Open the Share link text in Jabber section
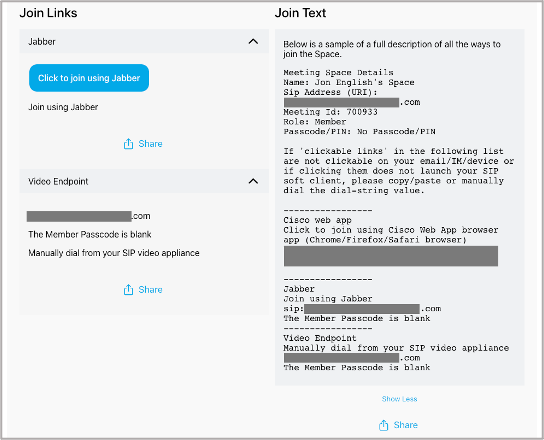This screenshot has width=544, height=440. coord(150,144)
